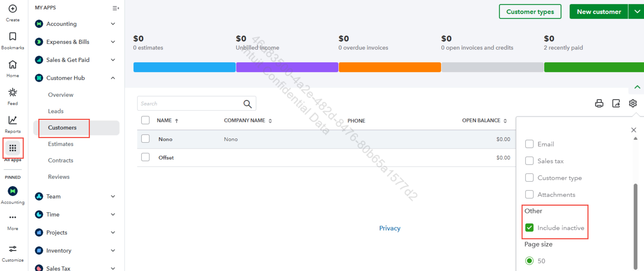Click the customer Search field
644x271 pixels.
click(x=190, y=103)
